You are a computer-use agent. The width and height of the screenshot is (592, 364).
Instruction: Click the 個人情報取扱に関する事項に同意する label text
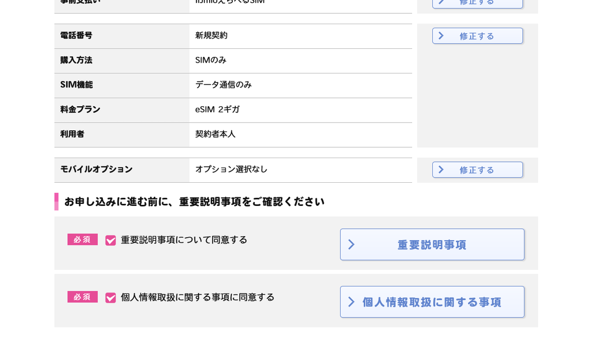(x=197, y=297)
